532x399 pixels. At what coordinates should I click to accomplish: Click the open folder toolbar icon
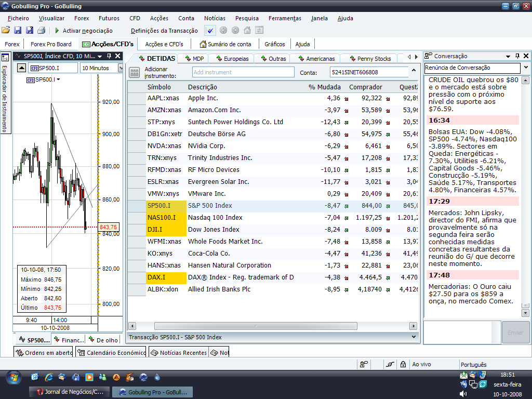(6, 31)
